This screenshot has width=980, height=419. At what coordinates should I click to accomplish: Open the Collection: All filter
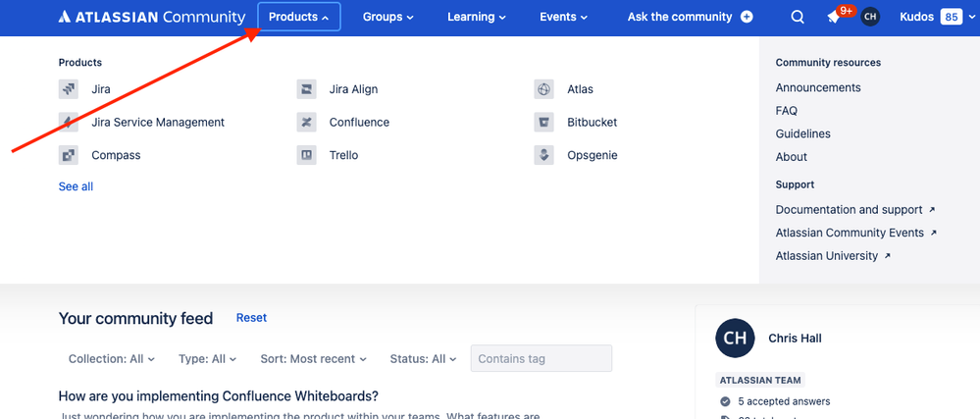112,359
